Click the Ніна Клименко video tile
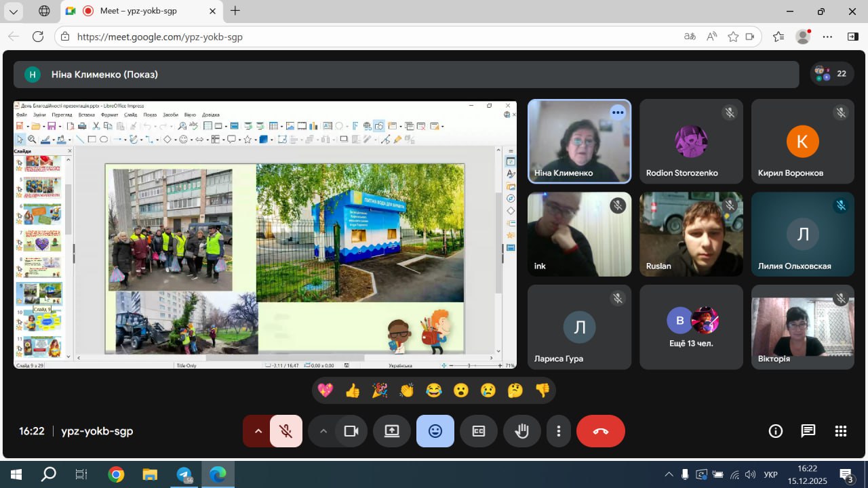 point(579,142)
